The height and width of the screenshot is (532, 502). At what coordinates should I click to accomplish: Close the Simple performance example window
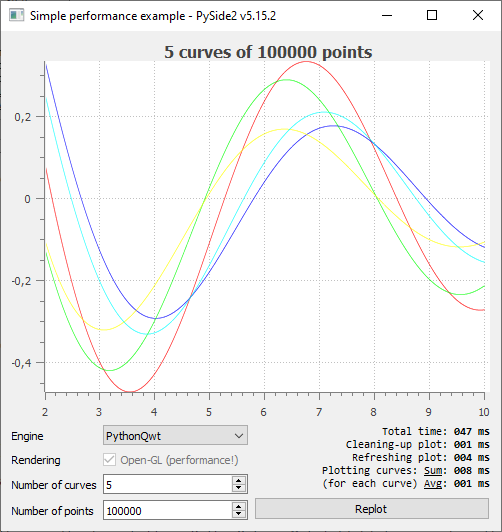pyautogui.click(x=478, y=15)
